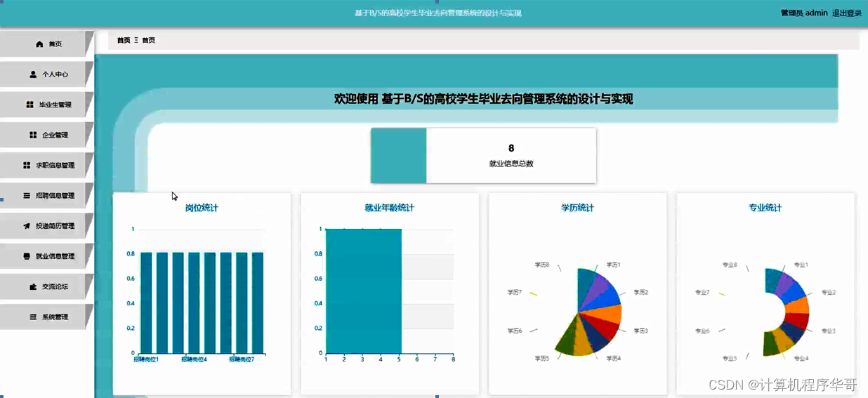Open the 就业信息管理 sidebar menu
This screenshot has height=398, width=868.
pyautogui.click(x=46, y=256)
